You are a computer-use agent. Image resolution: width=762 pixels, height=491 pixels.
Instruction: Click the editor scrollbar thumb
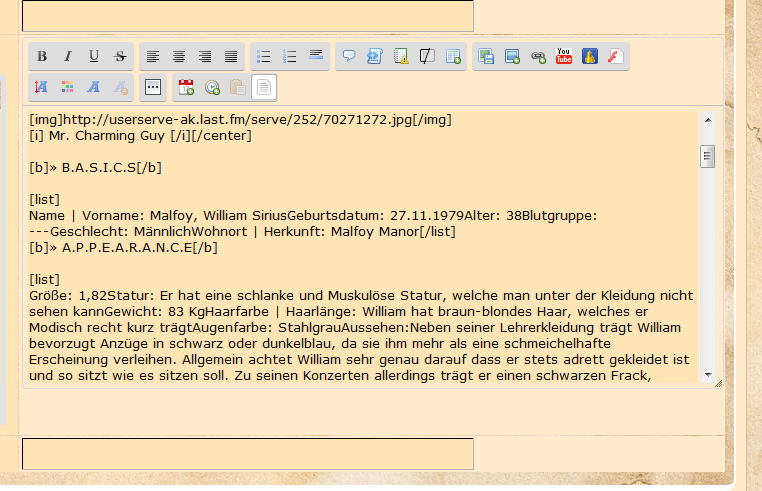pyautogui.click(x=708, y=157)
